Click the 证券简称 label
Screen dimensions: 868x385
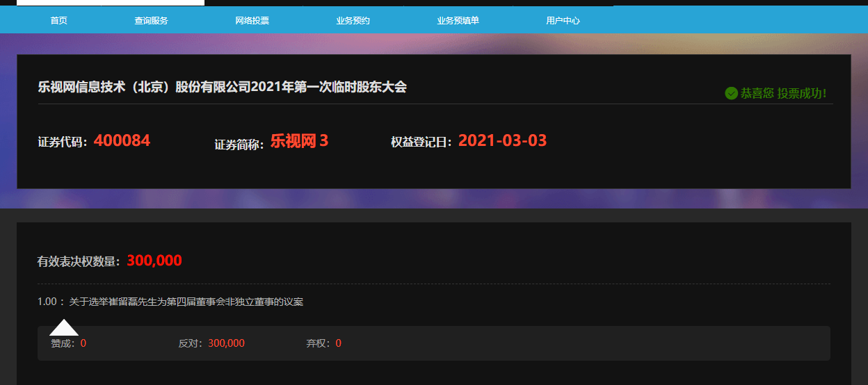(239, 145)
